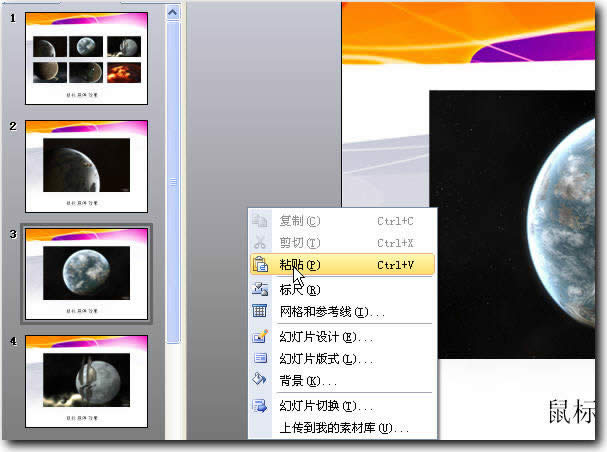This screenshot has width=607, height=452.
Task: Click the 鼠标 caption text on main slide
Action: coord(576,411)
